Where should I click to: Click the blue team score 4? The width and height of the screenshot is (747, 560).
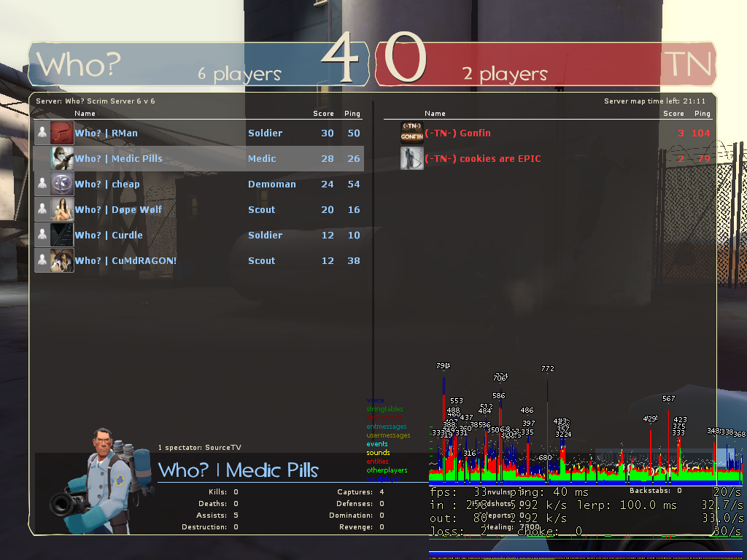click(340, 59)
